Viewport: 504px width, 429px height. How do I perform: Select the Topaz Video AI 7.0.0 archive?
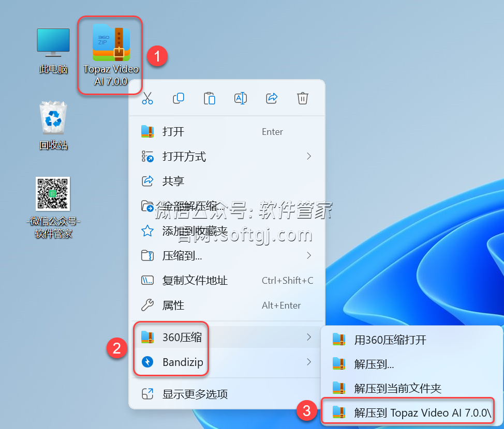111,55
